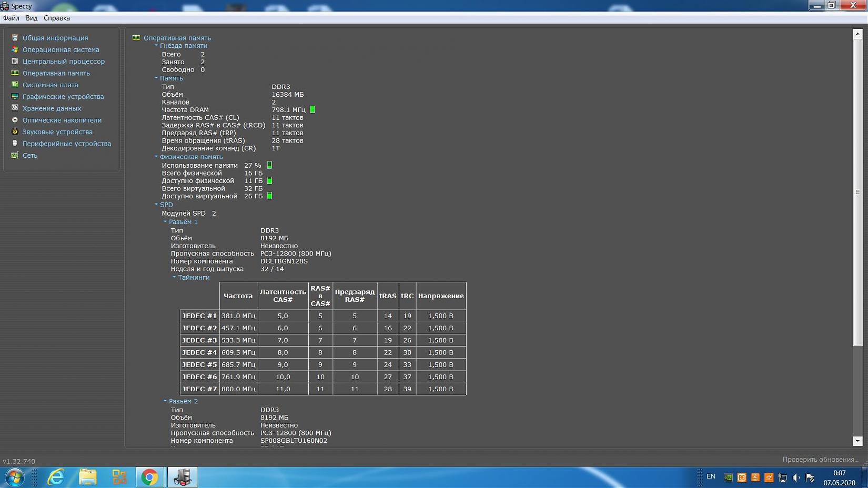Viewport: 868px width, 488px height.
Task: Collapse the Гнёзда памяти tree section
Action: pos(156,46)
